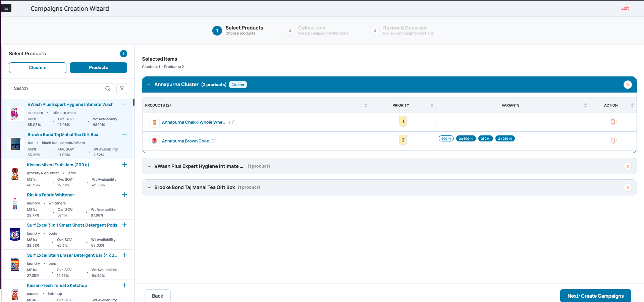Expand the VWash Plus Expert Hygiene Intimate group
This screenshot has height=302, width=644.
(149, 166)
